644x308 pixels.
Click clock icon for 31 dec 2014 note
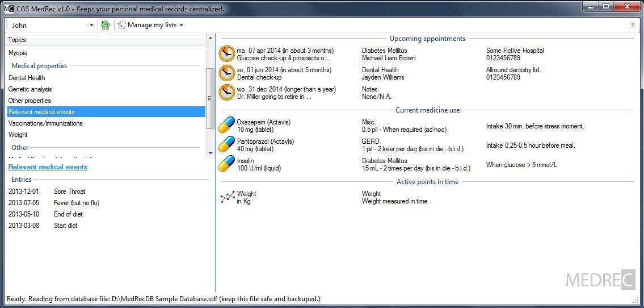click(227, 93)
